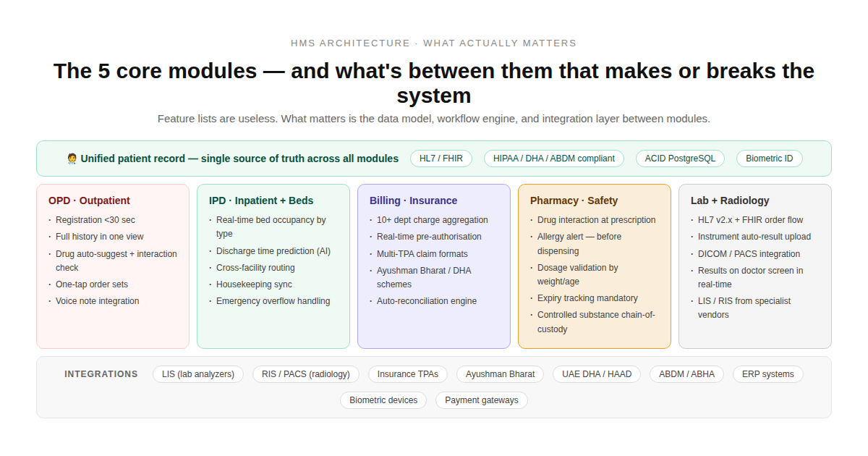Click the doctor emoji icon beside Unified patient record
868x456 pixels.
(72, 159)
